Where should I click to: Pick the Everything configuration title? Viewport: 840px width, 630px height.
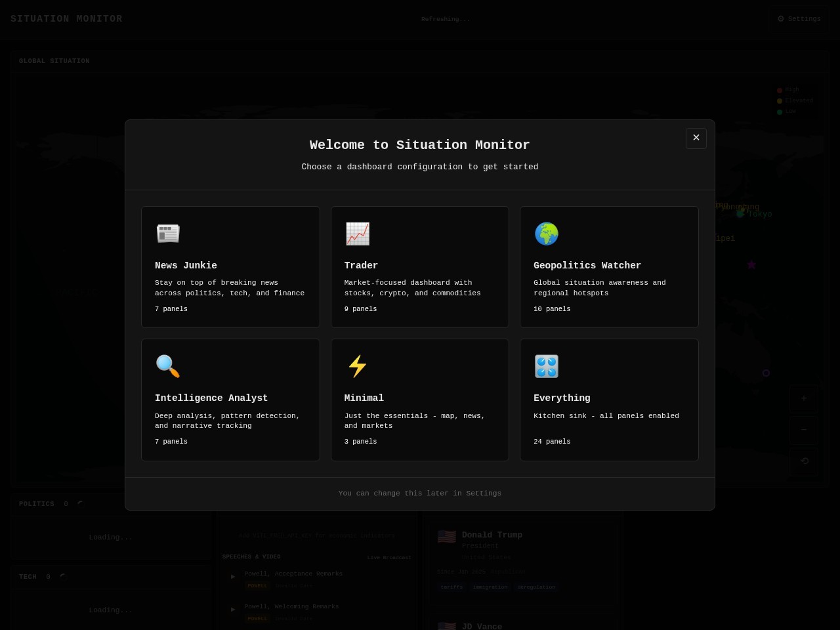(x=562, y=398)
